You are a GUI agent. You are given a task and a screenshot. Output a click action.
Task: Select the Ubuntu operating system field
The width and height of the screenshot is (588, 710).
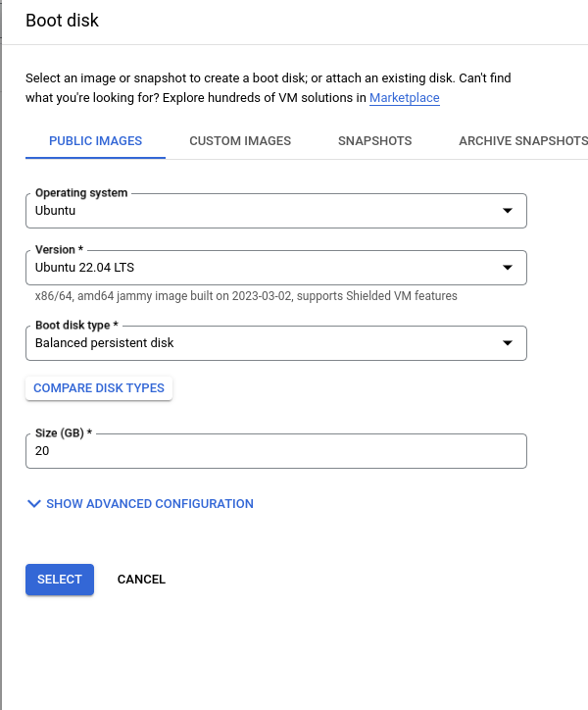point(276,211)
